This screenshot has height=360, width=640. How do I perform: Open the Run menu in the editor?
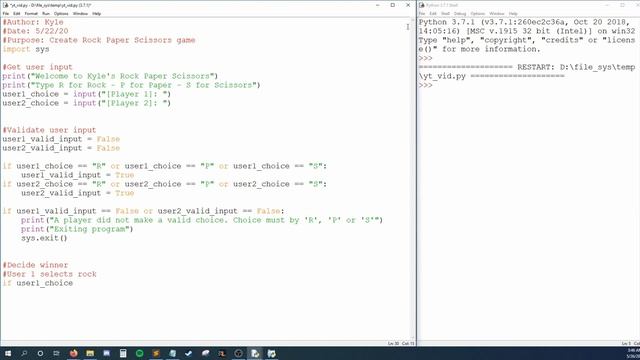(46, 13)
